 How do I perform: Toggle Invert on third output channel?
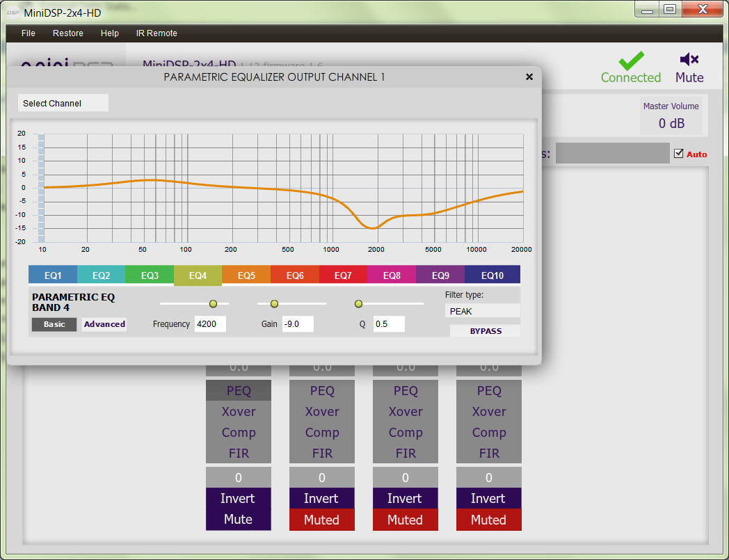[x=406, y=498]
